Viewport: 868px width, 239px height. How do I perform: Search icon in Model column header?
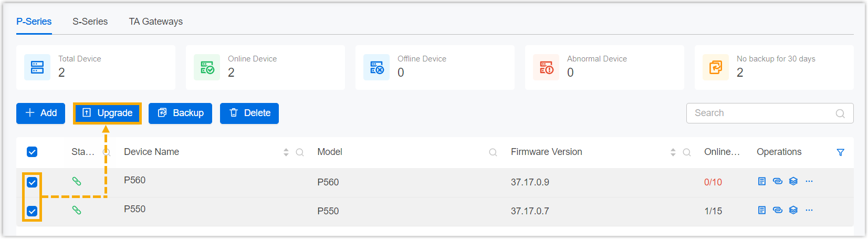click(493, 152)
